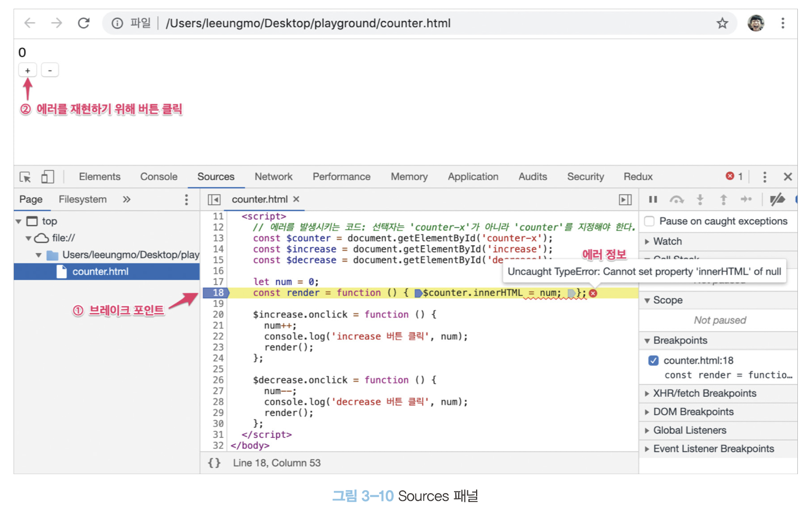Viewport: 812px width, 517px height.
Task: Expand Global Listeners section
Action: pyautogui.click(x=647, y=430)
